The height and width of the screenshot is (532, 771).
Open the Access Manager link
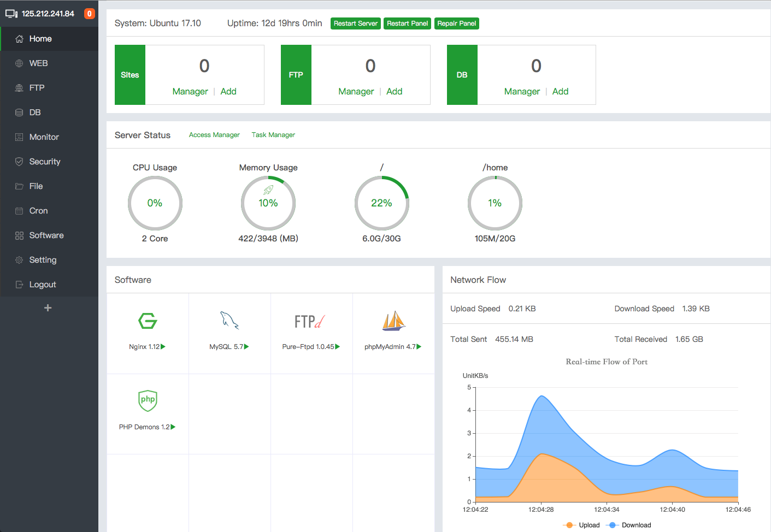tap(214, 135)
